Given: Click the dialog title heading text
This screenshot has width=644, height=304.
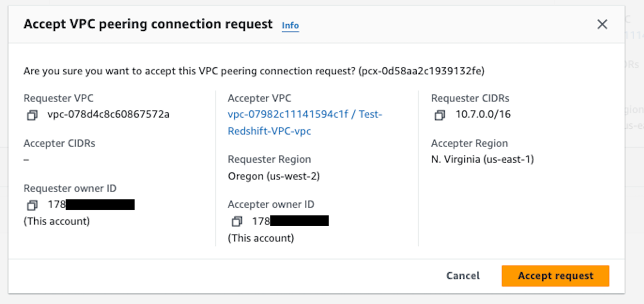Looking at the screenshot, I should [148, 24].
